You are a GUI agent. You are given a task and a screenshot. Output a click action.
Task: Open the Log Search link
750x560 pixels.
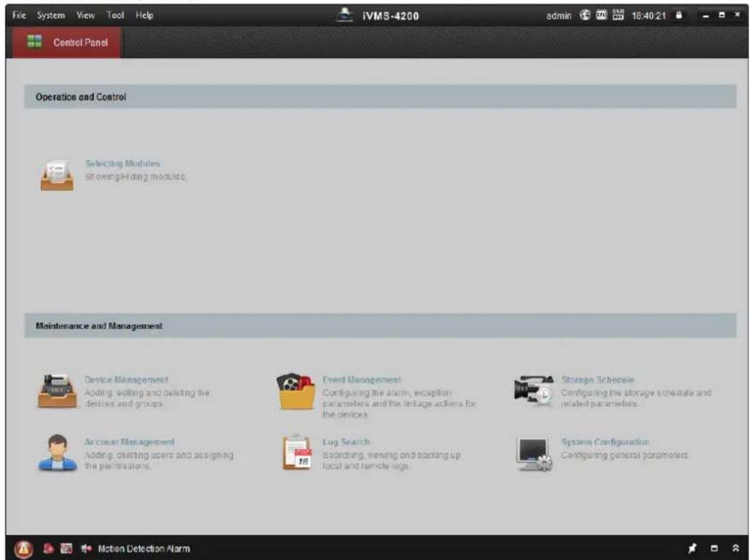click(346, 442)
